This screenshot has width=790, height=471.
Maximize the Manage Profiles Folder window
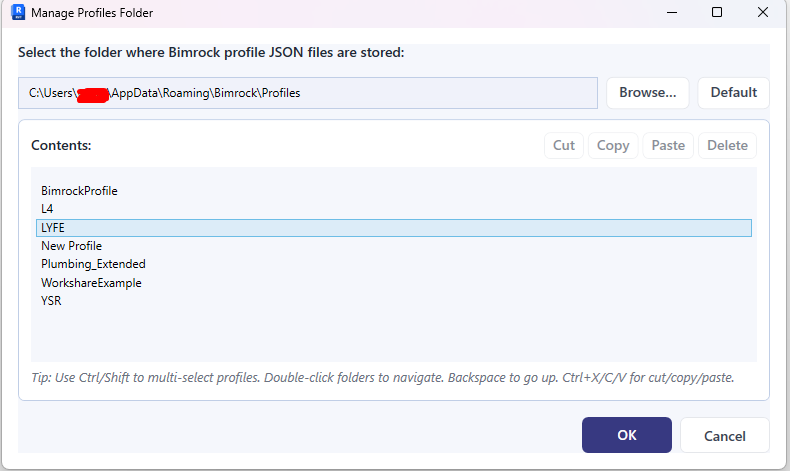[716, 13]
